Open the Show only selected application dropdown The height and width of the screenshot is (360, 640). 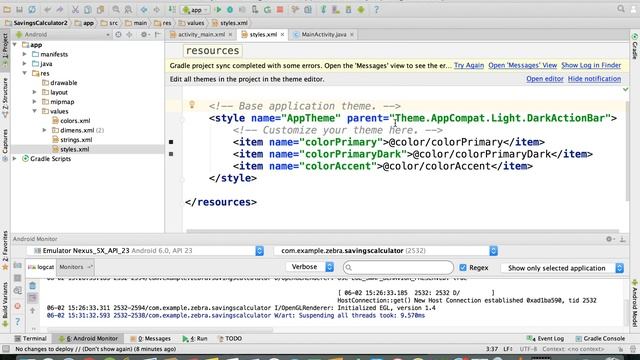(563, 268)
